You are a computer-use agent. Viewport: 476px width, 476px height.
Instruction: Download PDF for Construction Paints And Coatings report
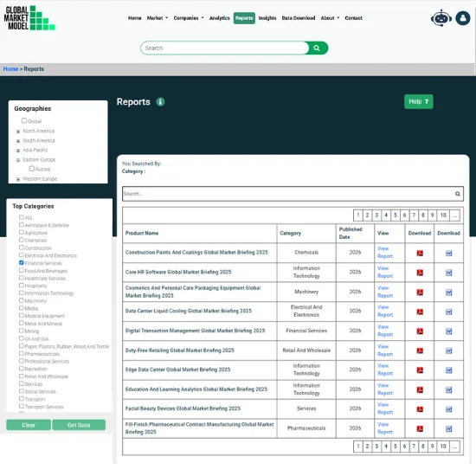coord(420,253)
